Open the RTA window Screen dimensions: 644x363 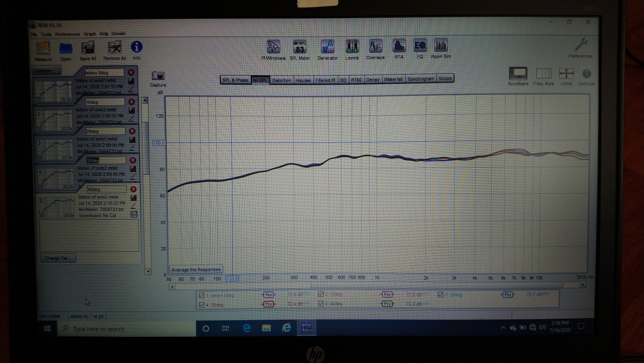click(399, 49)
